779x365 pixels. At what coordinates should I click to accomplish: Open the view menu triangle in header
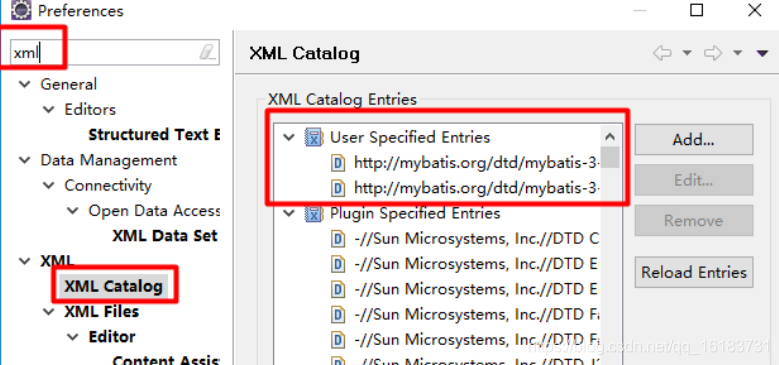click(x=762, y=53)
